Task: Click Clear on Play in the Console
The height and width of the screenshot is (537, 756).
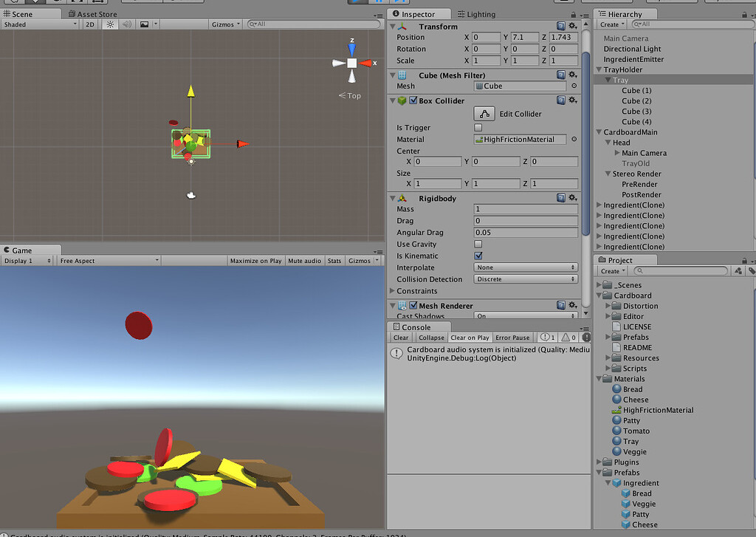Action: [470, 338]
